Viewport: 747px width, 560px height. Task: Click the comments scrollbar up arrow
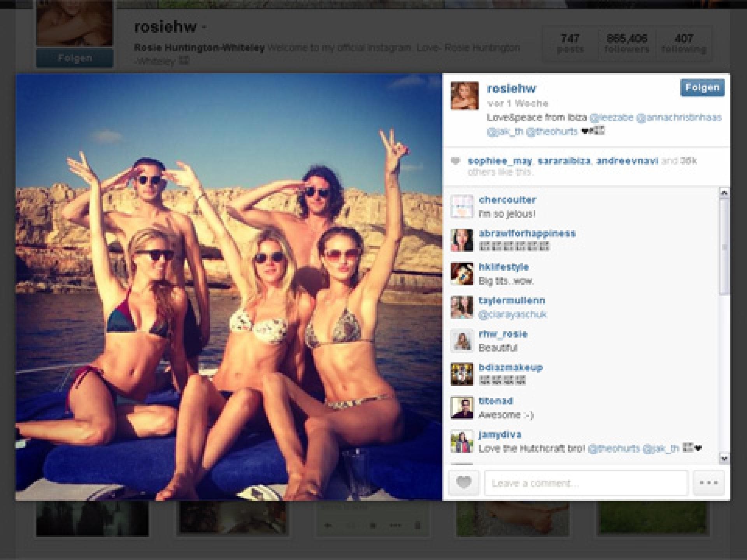click(x=724, y=192)
